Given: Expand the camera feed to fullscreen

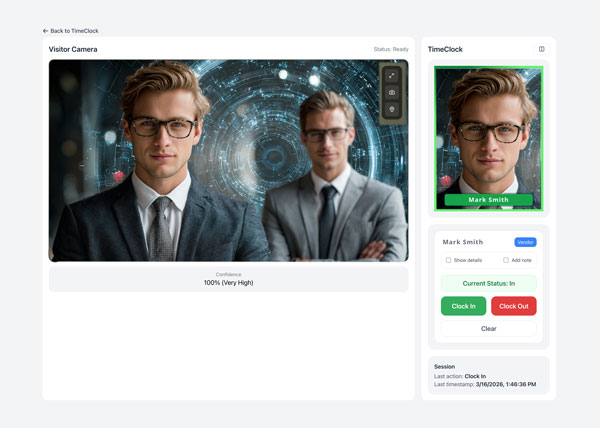Looking at the screenshot, I should coord(391,76).
